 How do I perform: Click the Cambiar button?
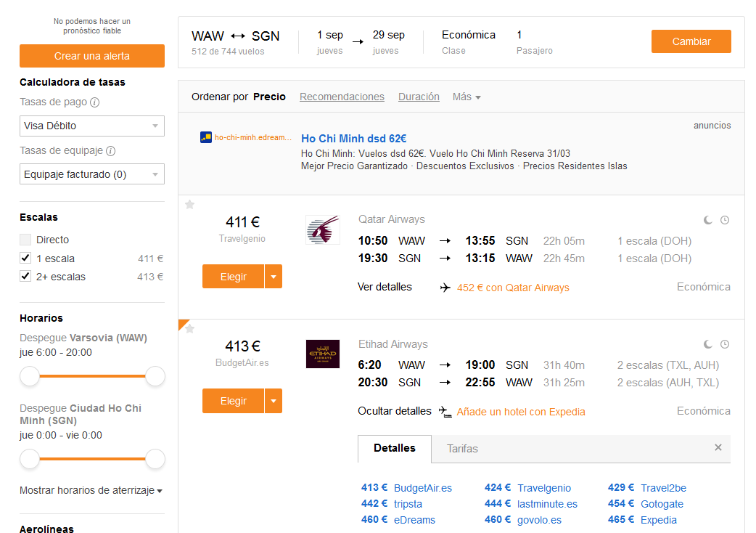691,41
